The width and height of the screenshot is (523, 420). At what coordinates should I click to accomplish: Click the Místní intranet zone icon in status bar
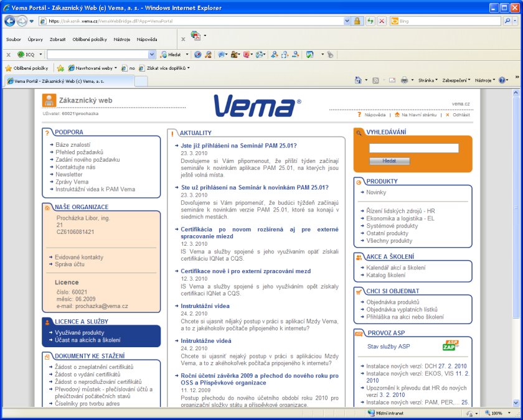pos(371,413)
